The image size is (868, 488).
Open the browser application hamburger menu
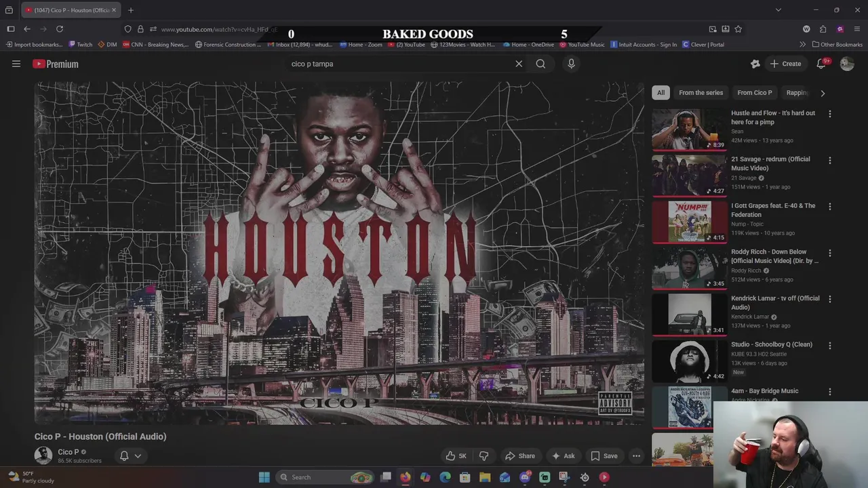[x=857, y=29]
